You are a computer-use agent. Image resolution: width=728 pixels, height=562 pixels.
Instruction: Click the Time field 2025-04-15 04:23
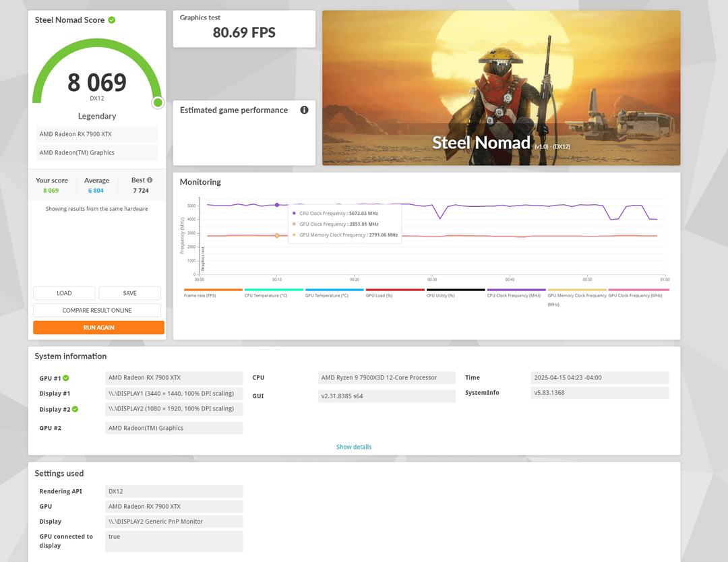[x=599, y=378]
